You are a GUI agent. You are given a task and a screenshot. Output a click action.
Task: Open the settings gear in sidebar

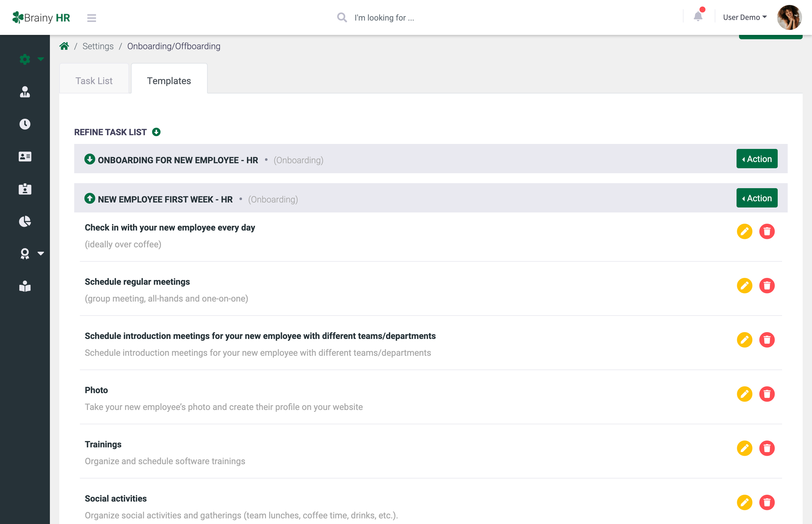[25, 59]
